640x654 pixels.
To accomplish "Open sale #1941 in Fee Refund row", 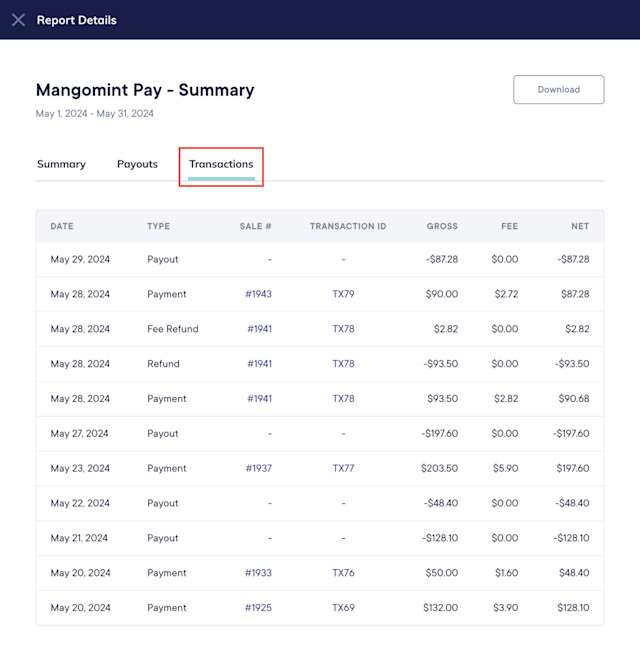I will point(260,329).
